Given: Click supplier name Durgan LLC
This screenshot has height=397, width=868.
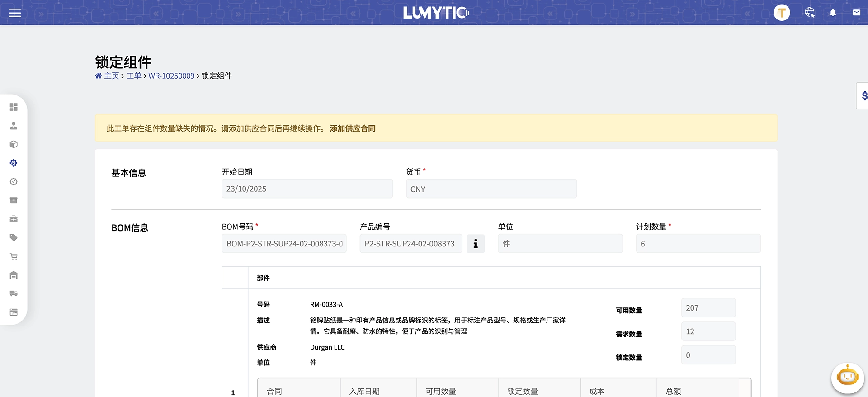Looking at the screenshot, I should point(327,347).
